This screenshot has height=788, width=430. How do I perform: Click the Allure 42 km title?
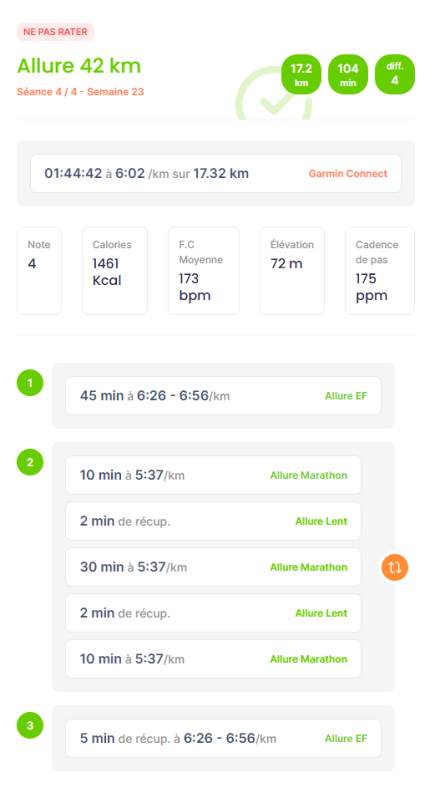(79, 66)
